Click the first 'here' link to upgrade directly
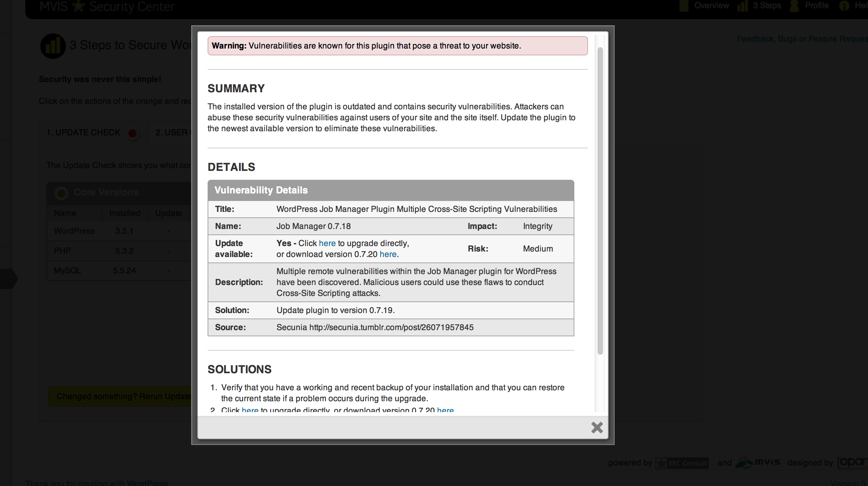 (x=327, y=243)
